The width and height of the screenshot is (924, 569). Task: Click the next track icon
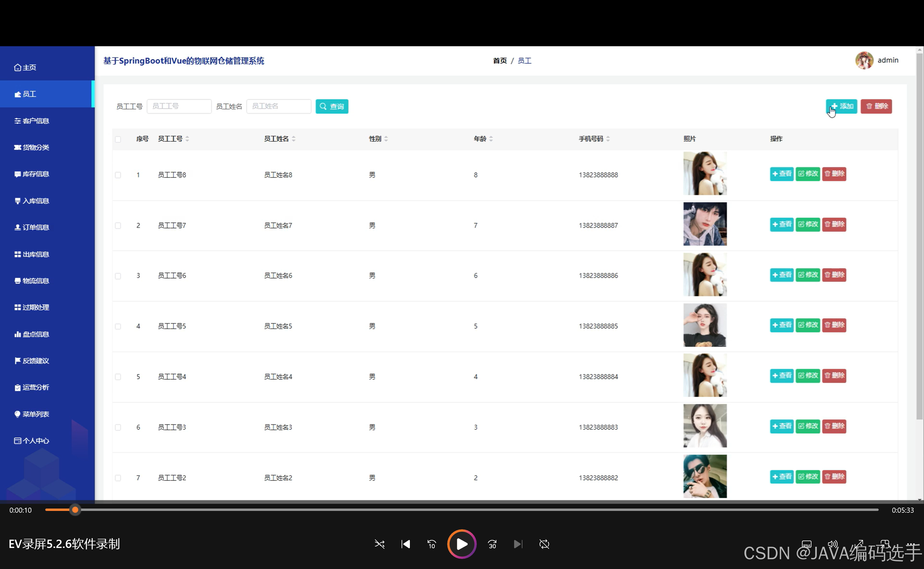(x=518, y=544)
